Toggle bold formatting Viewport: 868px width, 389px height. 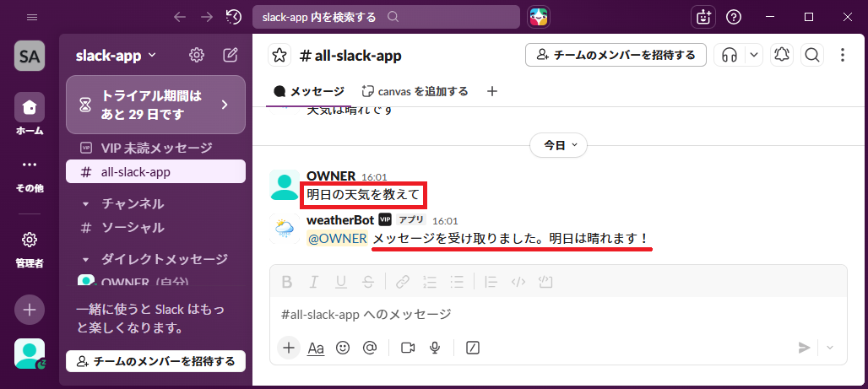(x=287, y=282)
